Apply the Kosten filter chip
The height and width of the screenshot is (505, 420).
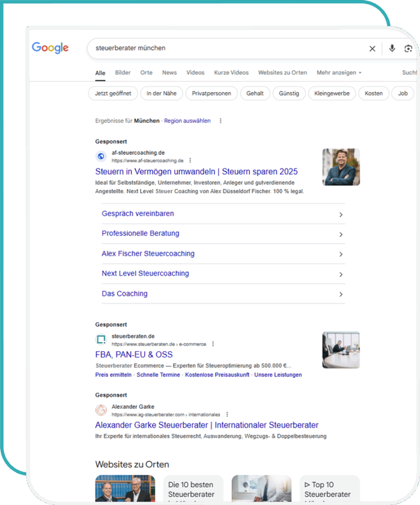point(374,93)
